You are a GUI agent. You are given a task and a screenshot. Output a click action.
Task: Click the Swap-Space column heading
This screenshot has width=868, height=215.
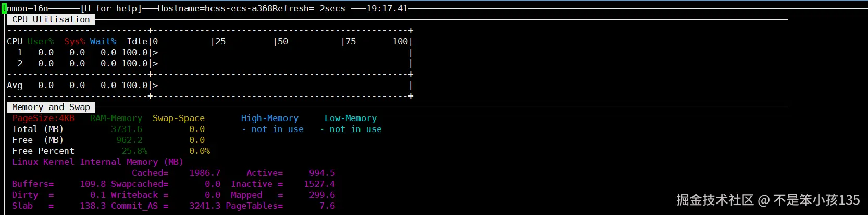(x=178, y=118)
